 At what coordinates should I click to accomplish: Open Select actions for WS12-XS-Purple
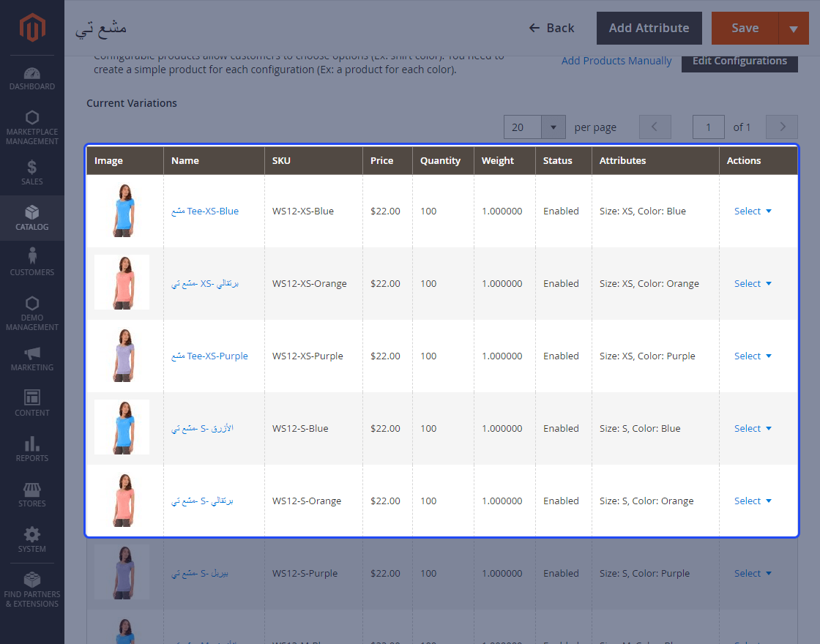pos(753,356)
